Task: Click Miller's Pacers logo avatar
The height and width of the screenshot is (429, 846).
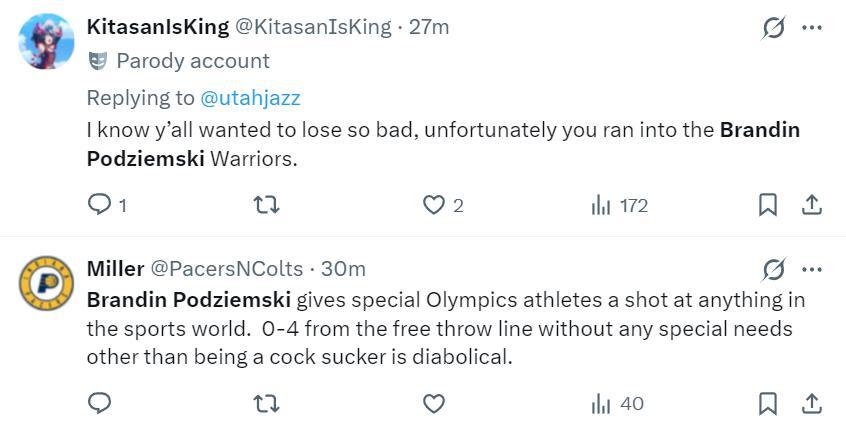Action: (x=47, y=284)
